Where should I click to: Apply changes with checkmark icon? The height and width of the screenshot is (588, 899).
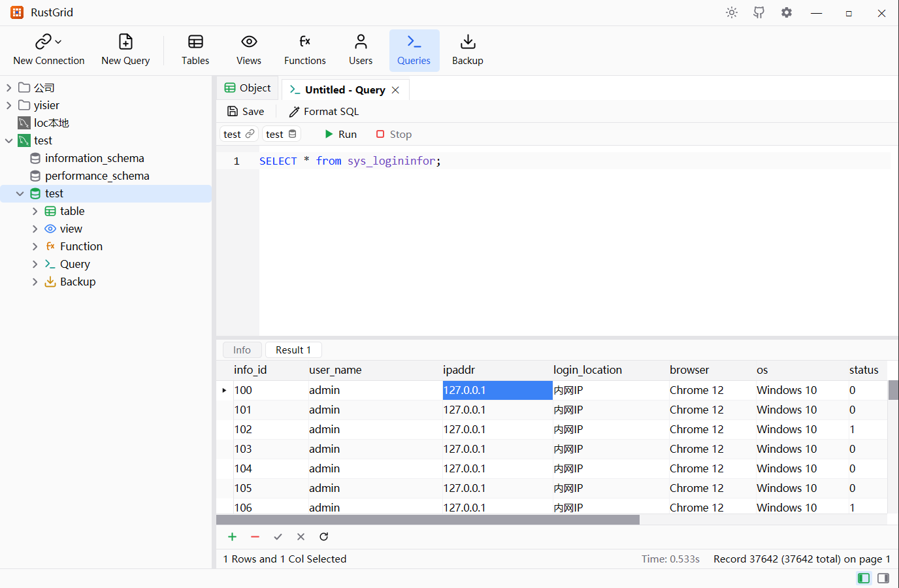click(x=278, y=536)
